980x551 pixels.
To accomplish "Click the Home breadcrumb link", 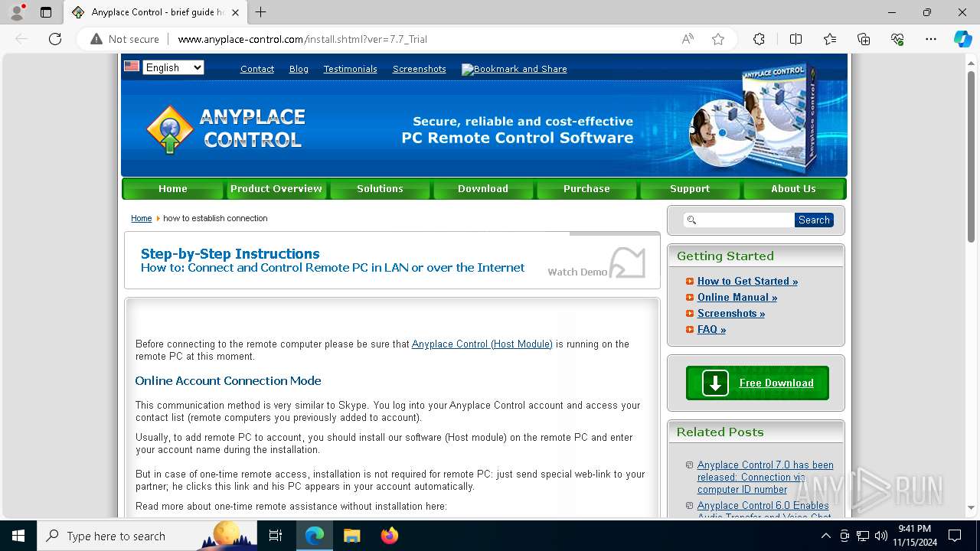I will click(142, 218).
